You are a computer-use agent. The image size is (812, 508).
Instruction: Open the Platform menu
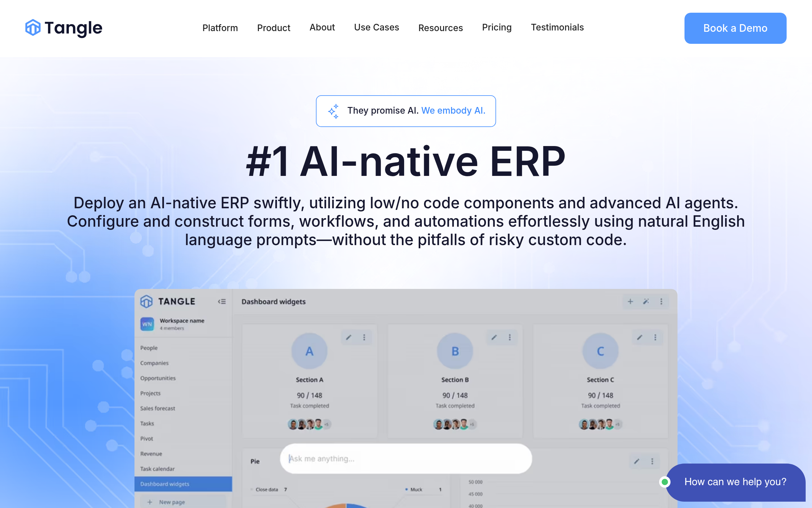coord(220,28)
